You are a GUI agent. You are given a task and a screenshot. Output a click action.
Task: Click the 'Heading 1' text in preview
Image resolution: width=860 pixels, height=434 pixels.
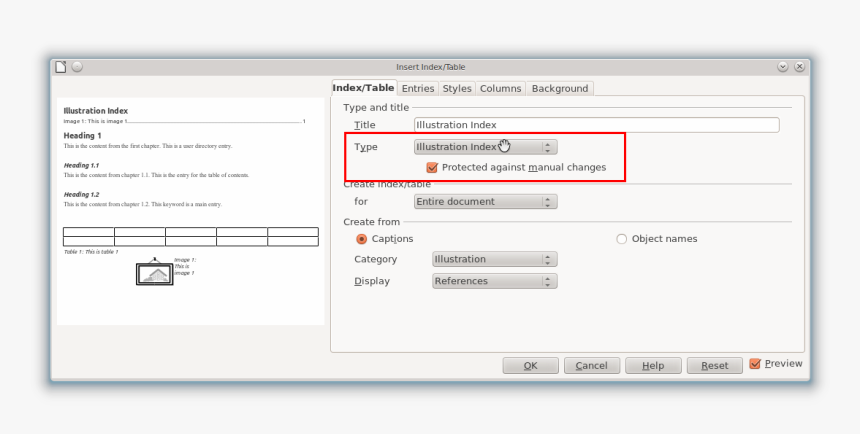83,136
